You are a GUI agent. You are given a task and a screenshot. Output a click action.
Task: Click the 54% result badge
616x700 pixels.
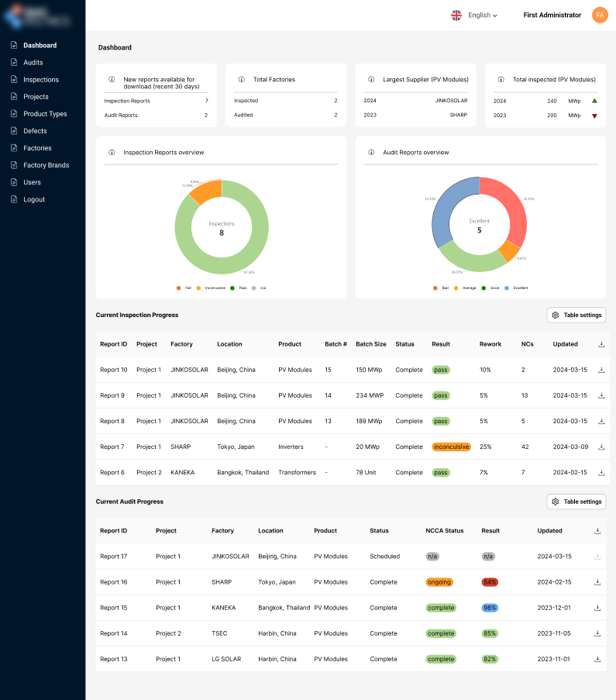pos(490,582)
